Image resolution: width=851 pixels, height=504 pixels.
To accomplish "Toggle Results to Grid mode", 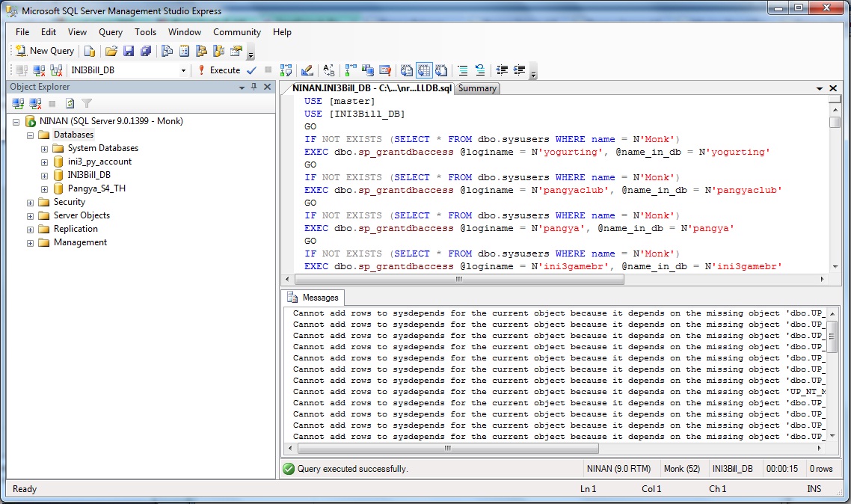I will (x=424, y=70).
